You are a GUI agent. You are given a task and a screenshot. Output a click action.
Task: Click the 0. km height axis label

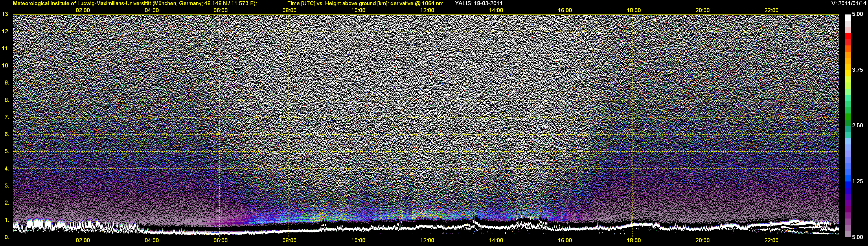(x=7, y=237)
